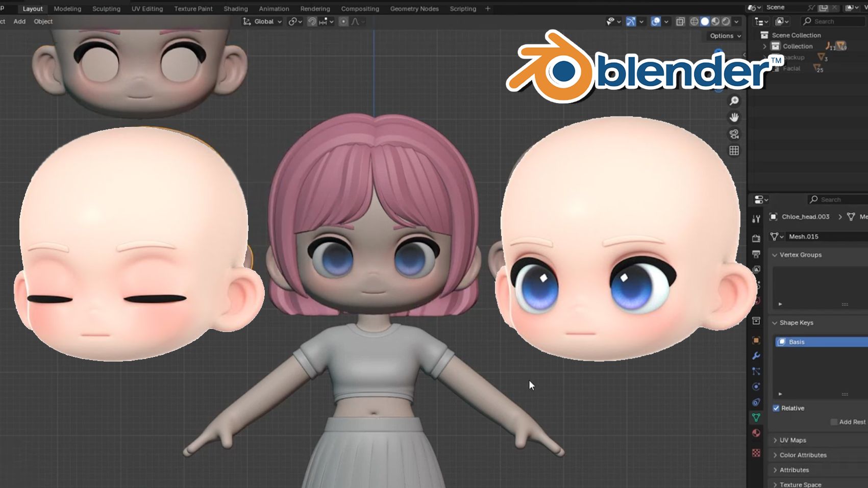Enable the Add Rest Position option
This screenshot has height=488, width=868.
(x=834, y=422)
